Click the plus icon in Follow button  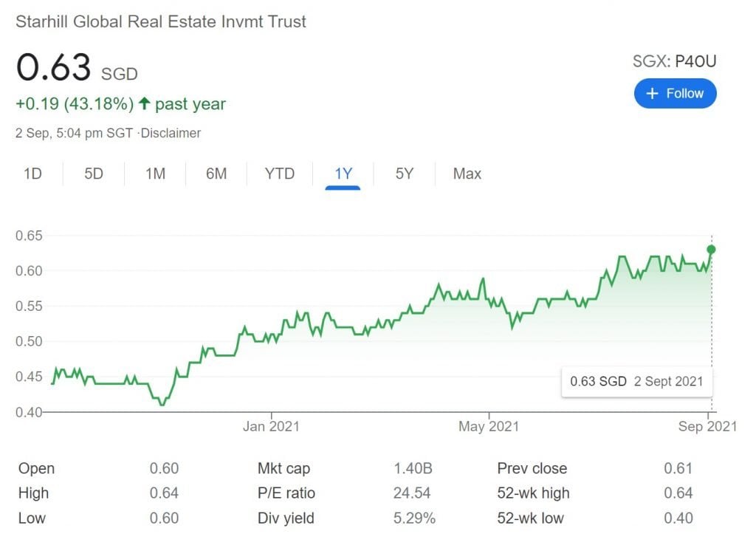(x=652, y=93)
